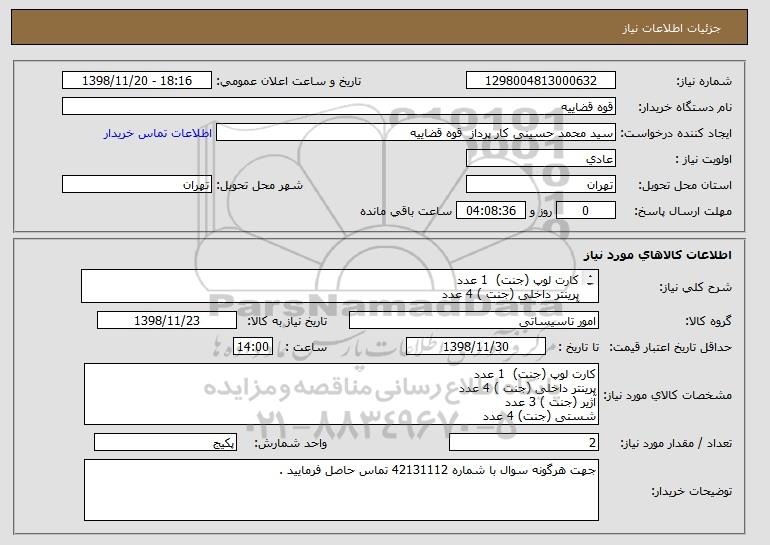Click the general description text area
The height and width of the screenshot is (545, 770).
(340, 286)
